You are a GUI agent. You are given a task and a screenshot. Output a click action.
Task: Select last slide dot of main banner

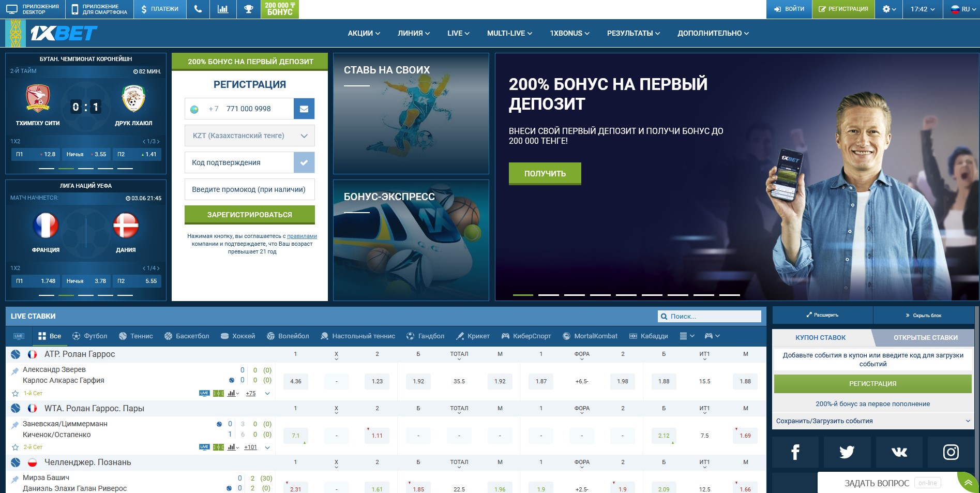tap(730, 295)
